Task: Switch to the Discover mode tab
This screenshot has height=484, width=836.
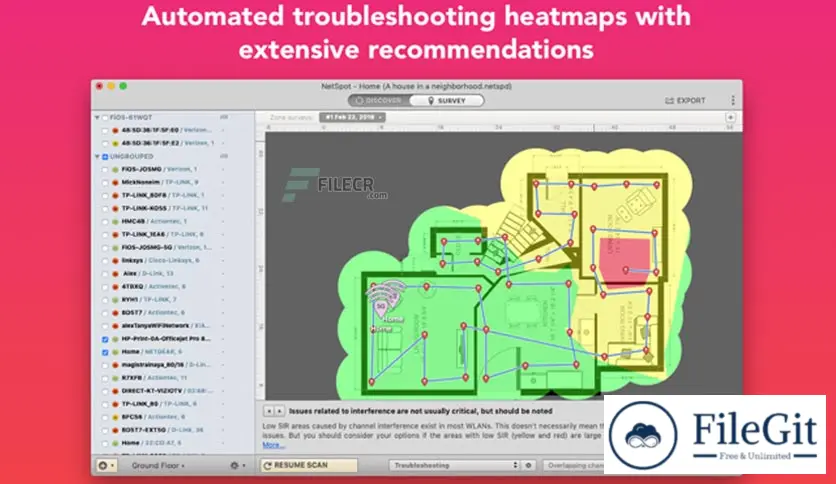Action: (379, 101)
